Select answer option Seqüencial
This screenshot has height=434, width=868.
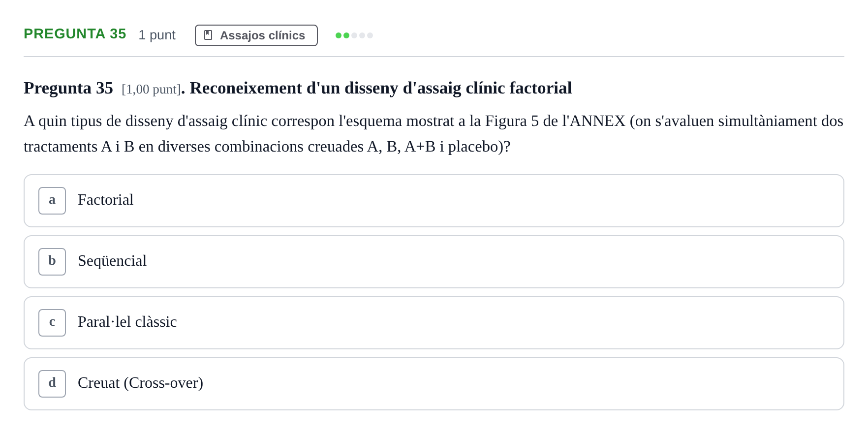(434, 262)
